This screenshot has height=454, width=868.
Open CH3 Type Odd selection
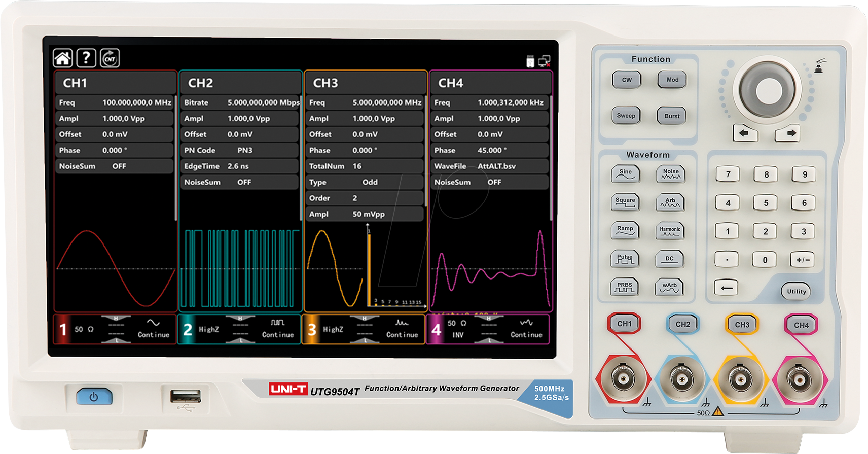click(x=365, y=182)
